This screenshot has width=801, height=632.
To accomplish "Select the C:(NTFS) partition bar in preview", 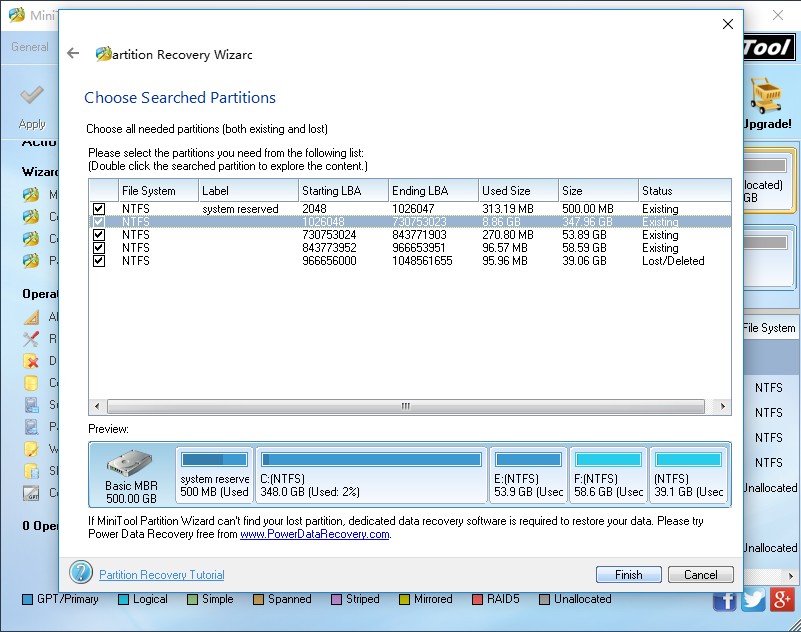I will click(x=371, y=475).
